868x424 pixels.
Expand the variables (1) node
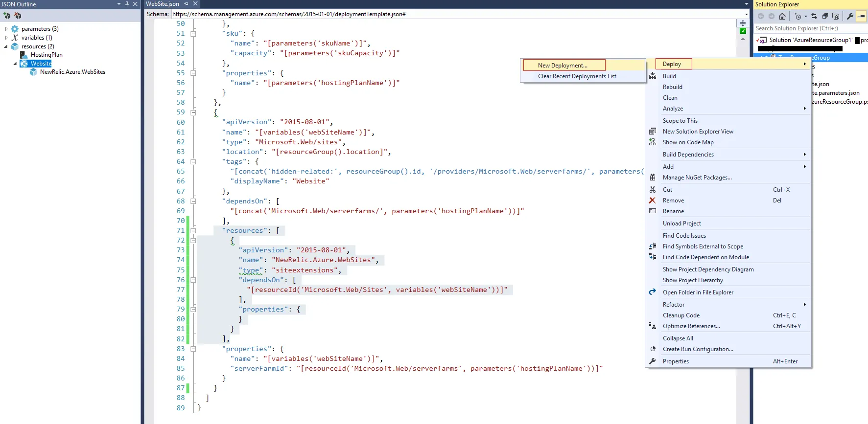(6, 38)
